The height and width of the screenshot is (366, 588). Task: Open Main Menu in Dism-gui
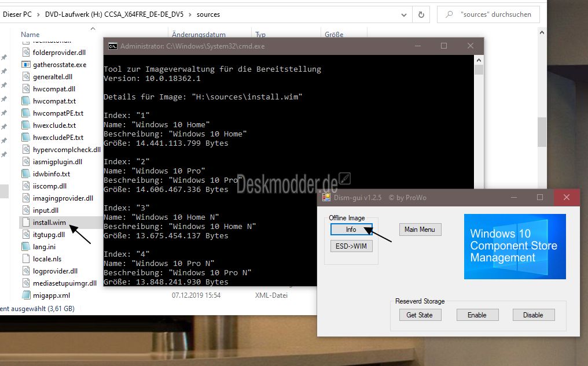420,230
